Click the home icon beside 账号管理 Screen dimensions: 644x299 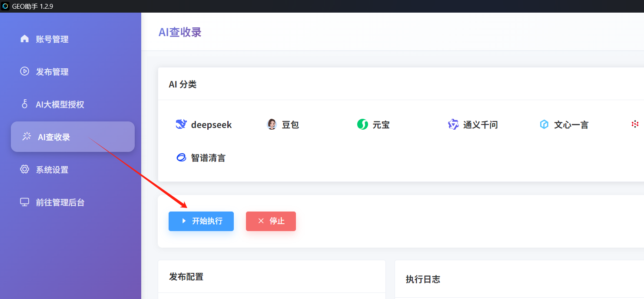25,39
